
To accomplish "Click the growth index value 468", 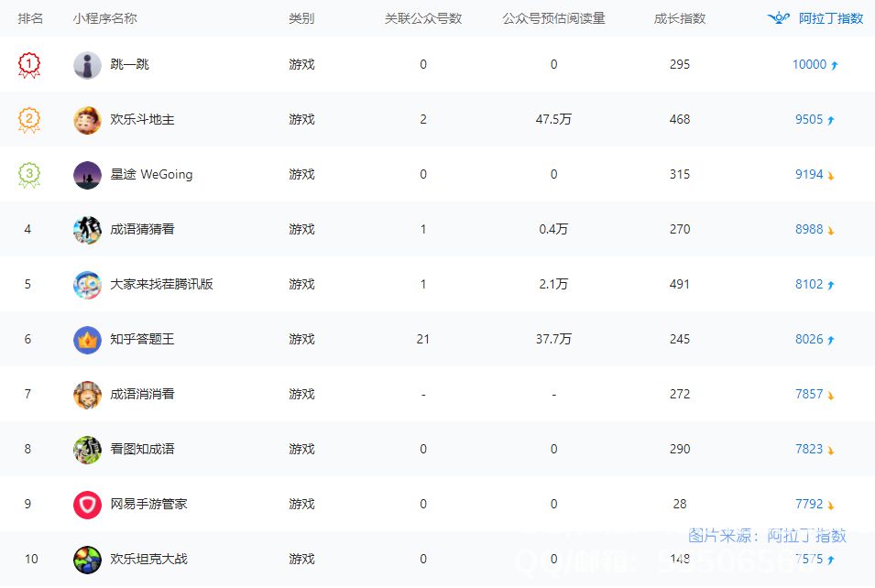I will 680,119.
